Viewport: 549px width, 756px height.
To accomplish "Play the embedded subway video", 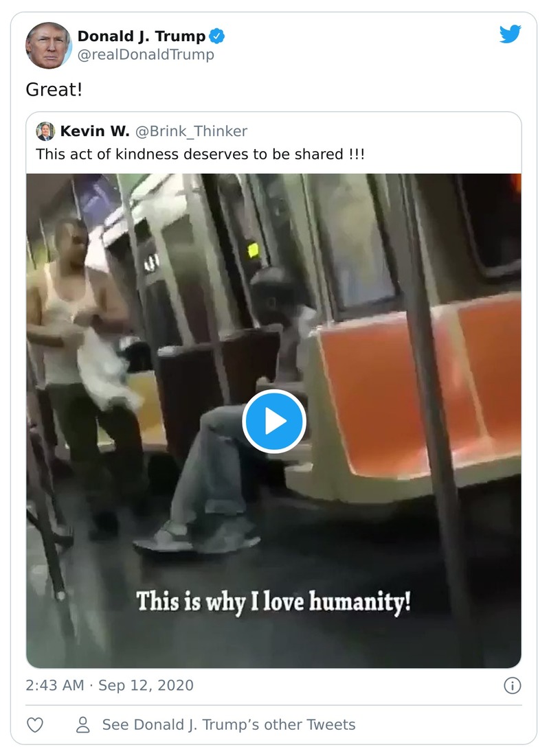I will coord(274,421).
